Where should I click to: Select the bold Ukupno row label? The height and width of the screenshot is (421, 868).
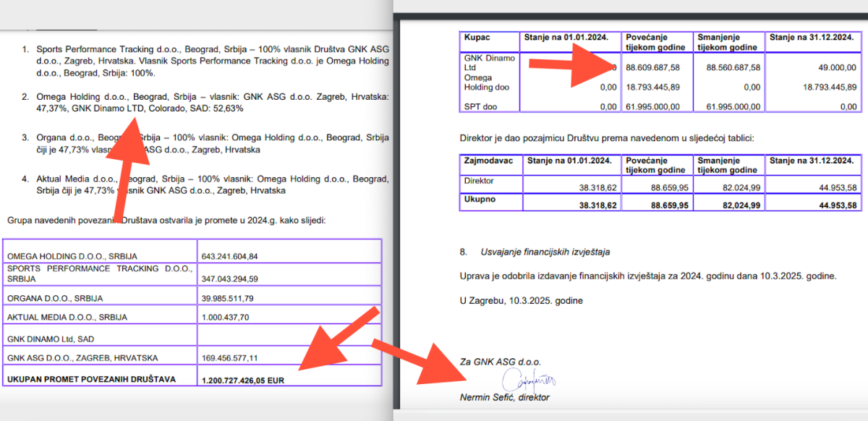coord(480,198)
